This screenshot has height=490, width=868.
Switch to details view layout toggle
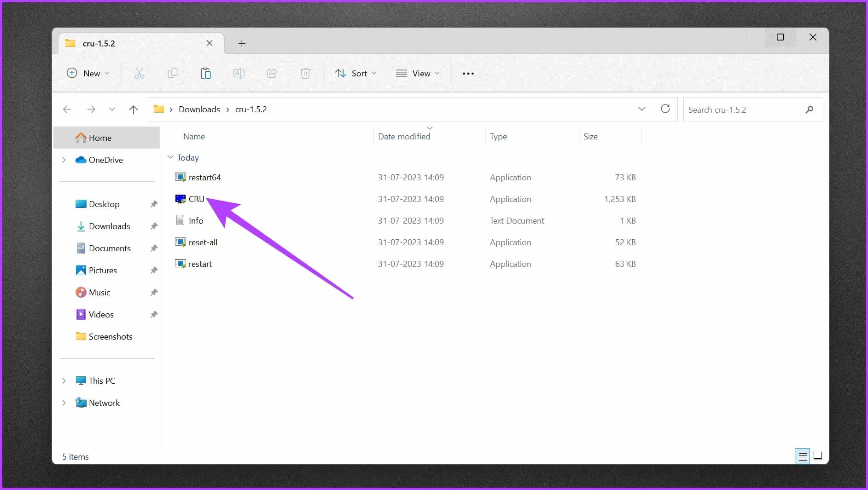[x=803, y=456]
